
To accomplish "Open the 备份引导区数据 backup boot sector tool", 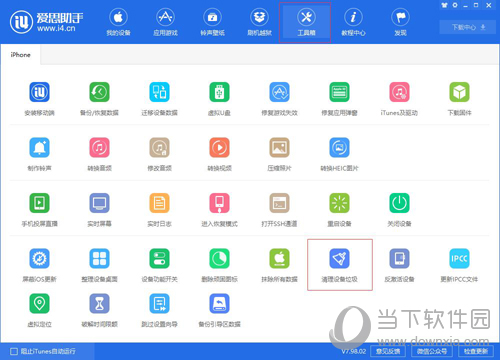I will [219, 310].
